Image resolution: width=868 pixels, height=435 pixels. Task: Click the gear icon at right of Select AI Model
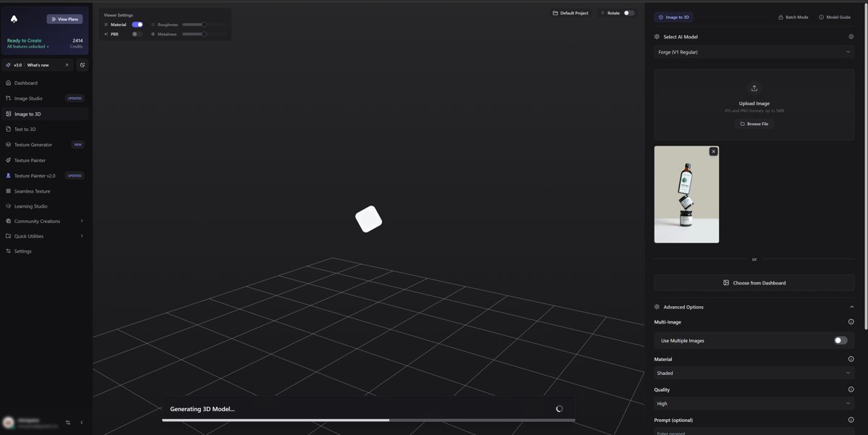click(x=851, y=37)
